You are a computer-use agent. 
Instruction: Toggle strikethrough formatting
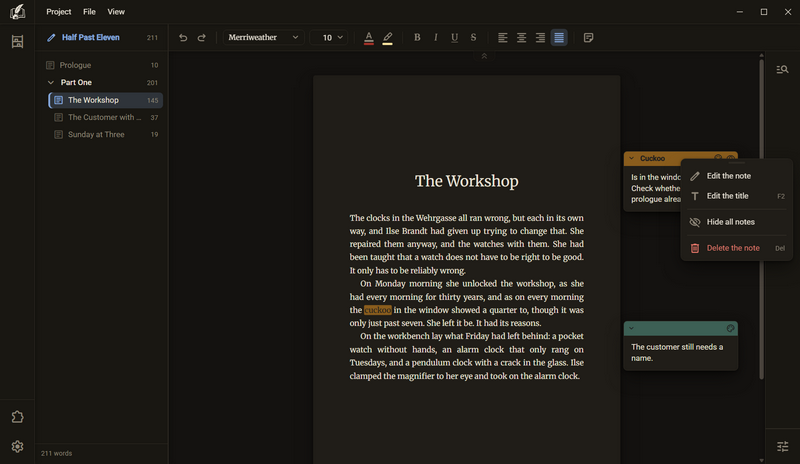473,37
